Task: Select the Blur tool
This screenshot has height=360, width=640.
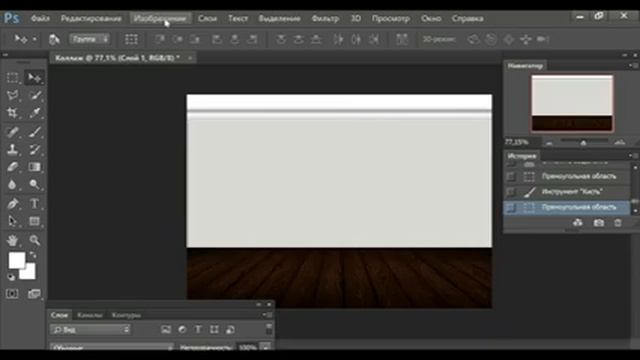Action: tap(12, 184)
